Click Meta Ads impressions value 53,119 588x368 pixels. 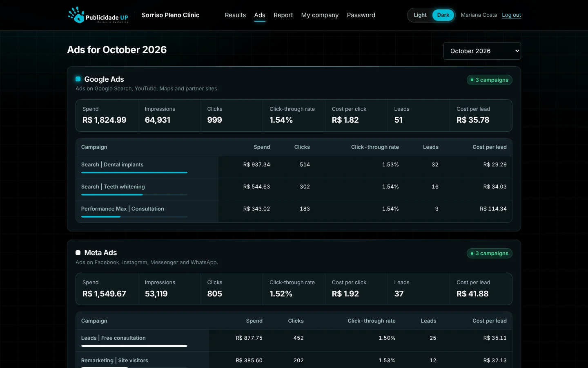click(156, 294)
